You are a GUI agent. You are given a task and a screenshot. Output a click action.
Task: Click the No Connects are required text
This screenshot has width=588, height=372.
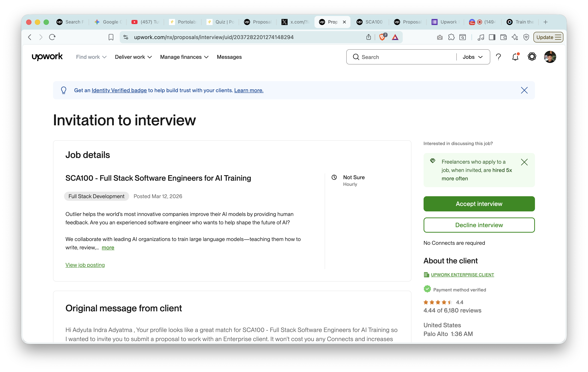tap(454, 243)
